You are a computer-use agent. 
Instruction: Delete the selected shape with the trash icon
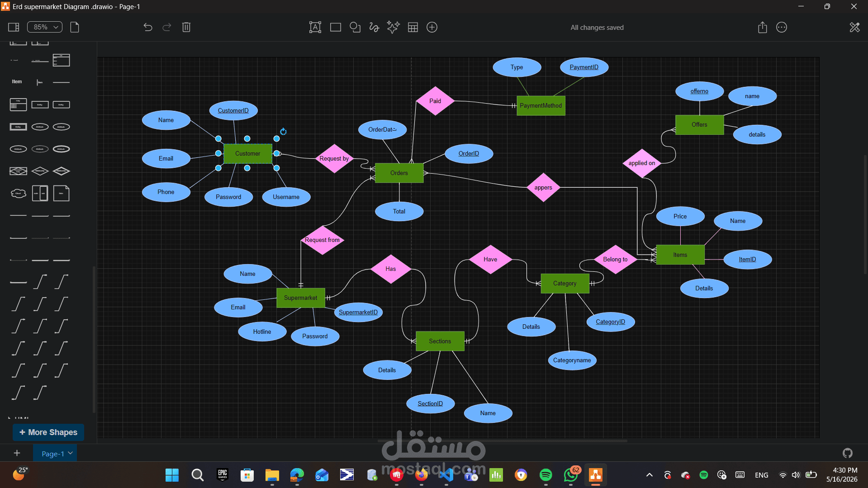186,27
